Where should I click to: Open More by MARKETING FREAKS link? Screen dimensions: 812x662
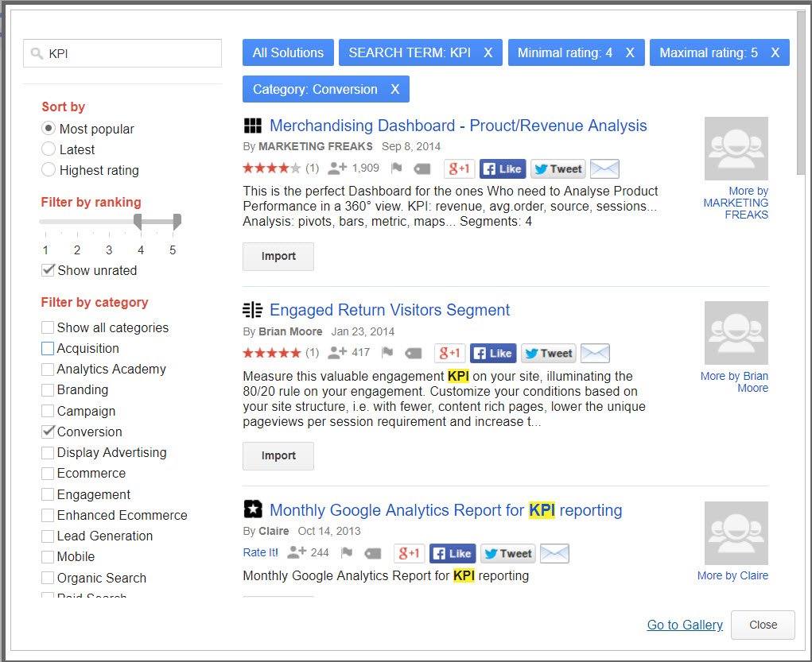pos(736,203)
